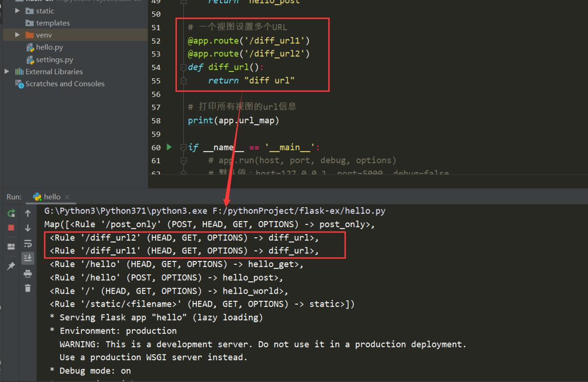Click the print(app.url_map) code line

233,121
